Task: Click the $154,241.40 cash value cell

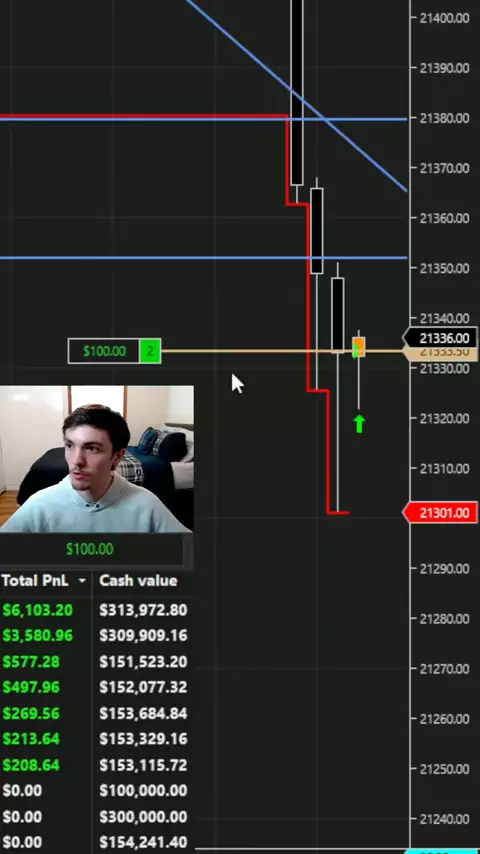Action: (x=143, y=843)
